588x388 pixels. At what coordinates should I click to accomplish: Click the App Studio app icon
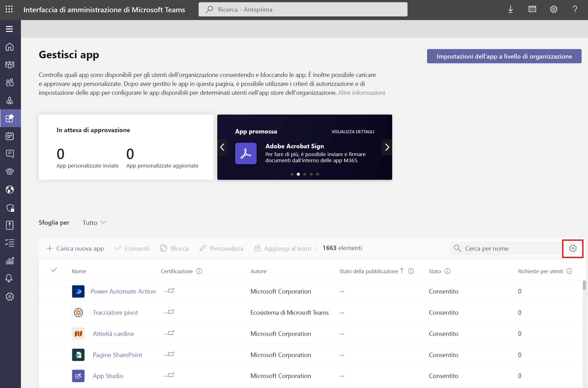(x=78, y=376)
